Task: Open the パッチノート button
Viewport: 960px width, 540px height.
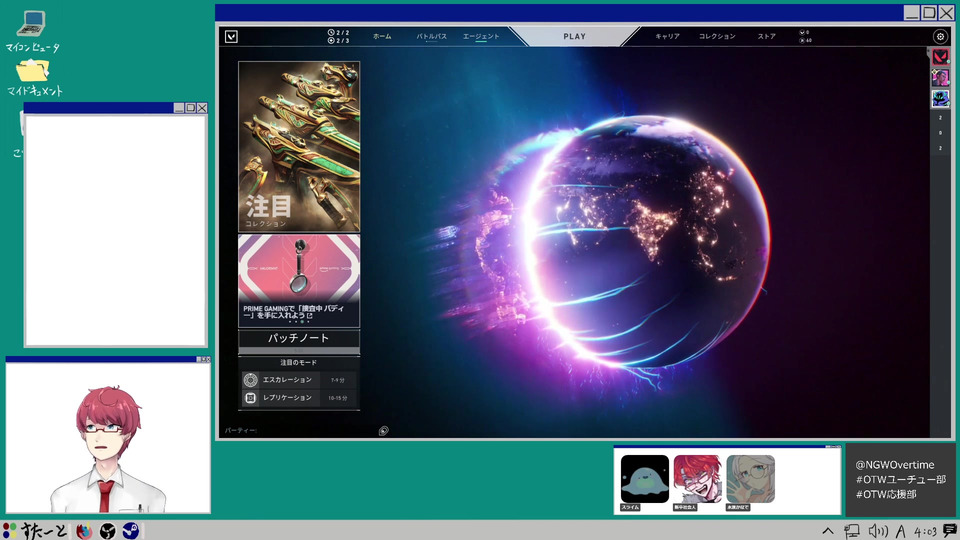Action: (299, 338)
